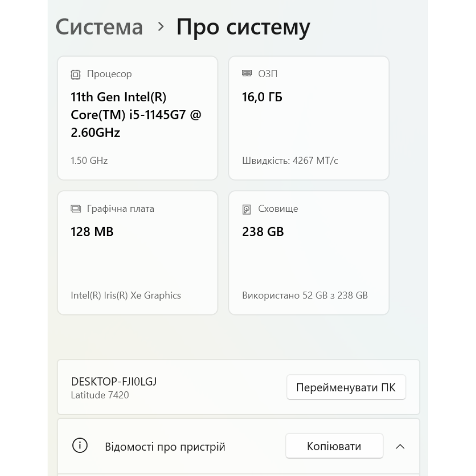476x476 pixels.
Task: Click the device info circle icon
Action: click(x=79, y=446)
